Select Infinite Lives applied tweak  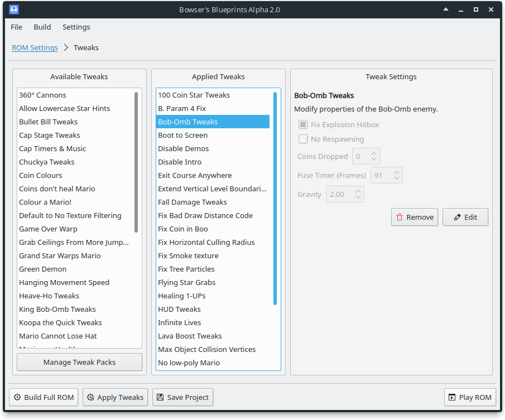pos(213,322)
